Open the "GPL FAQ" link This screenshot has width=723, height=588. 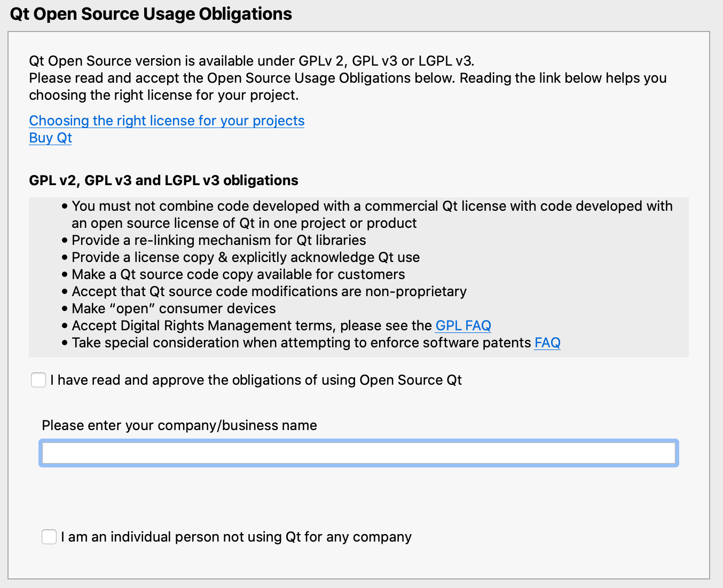click(x=462, y=325)
